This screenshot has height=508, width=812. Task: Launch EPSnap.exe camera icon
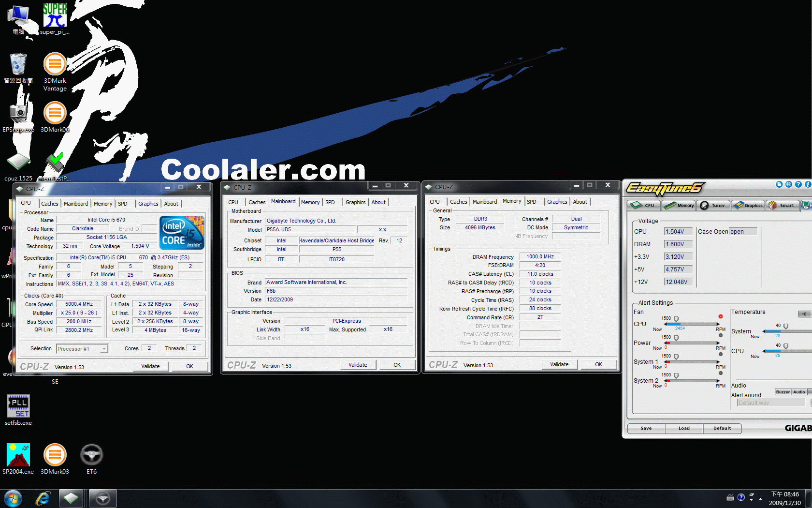(18, 117)
